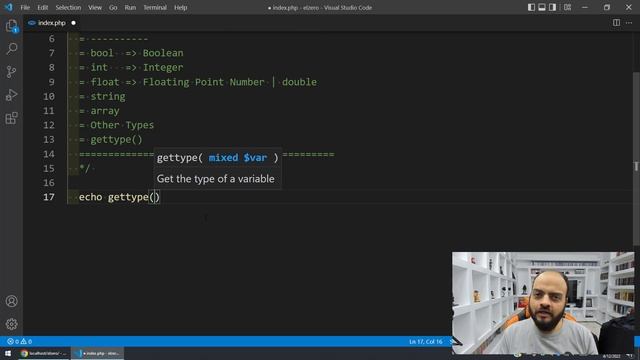Click 'double' in the comment on line 9
This screenshot has height=360, width=640.
(x=299, y=82)
